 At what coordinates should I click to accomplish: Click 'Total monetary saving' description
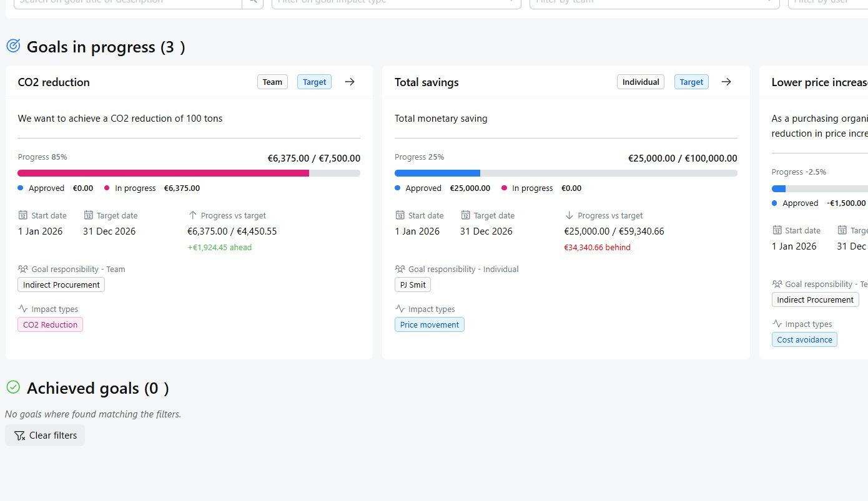pyautogui.click(x=441, y=118)
